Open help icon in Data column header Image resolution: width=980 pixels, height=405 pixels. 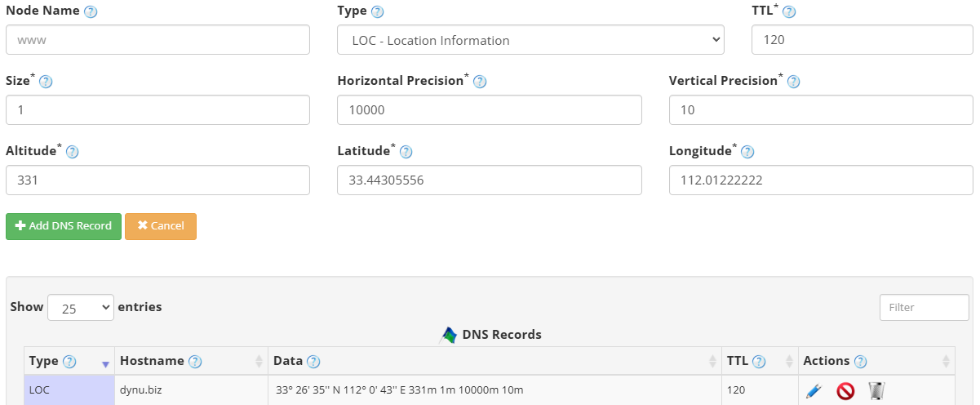[313, 362]
